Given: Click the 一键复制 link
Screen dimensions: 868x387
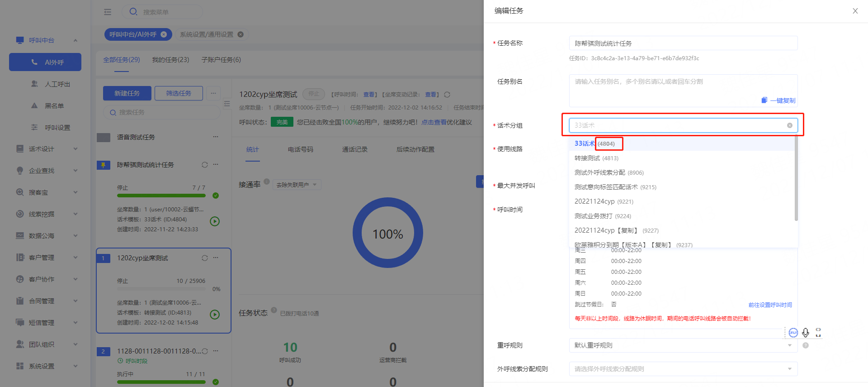Looking at the screenshot, I should (778, 100).
